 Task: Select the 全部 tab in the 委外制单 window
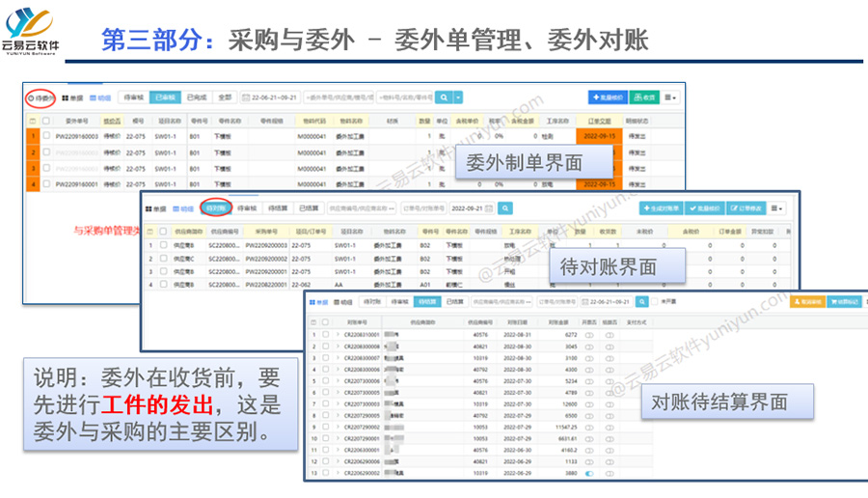point(225,97)
